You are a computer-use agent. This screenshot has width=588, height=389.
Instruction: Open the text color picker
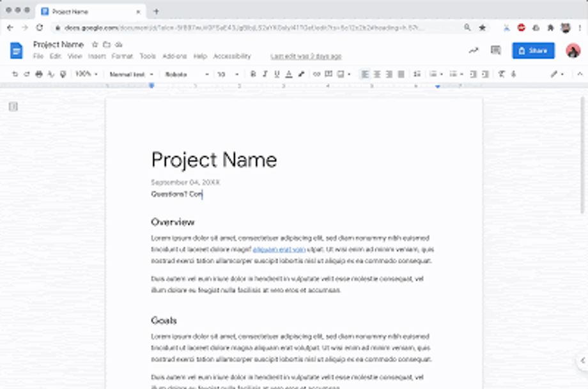click(x=289, y=74)
